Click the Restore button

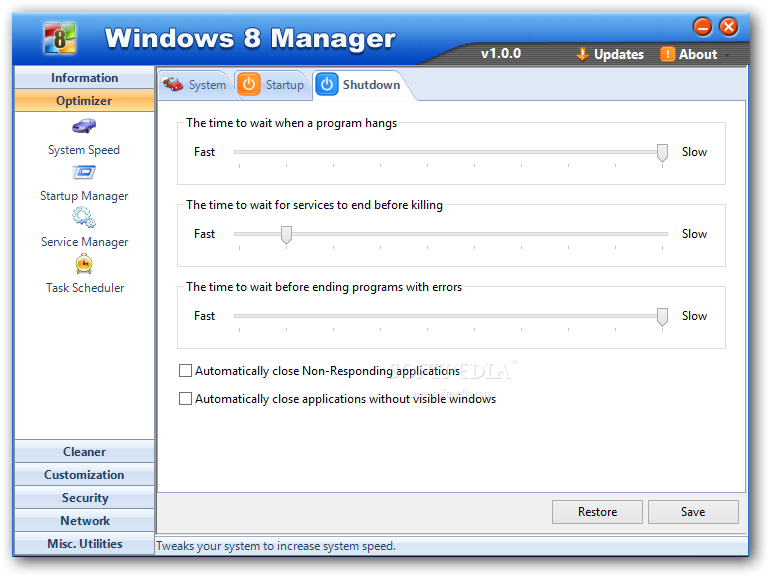click(x=597, y=512)
